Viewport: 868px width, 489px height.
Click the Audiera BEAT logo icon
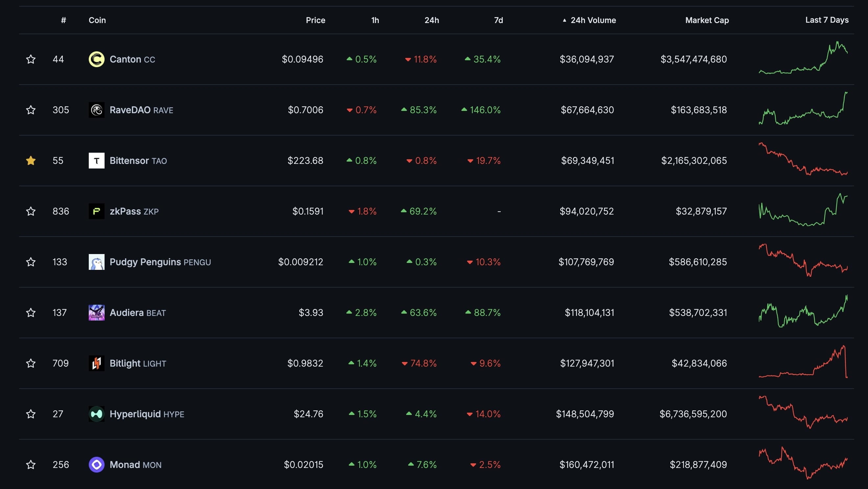tap(96, 313)
